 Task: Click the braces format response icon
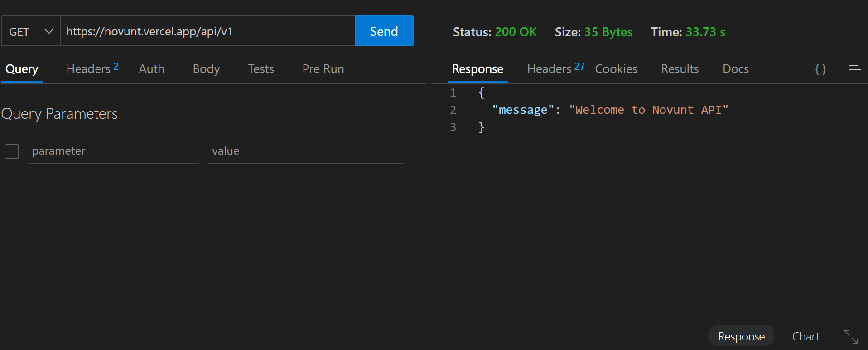click(x=820, y=69)
